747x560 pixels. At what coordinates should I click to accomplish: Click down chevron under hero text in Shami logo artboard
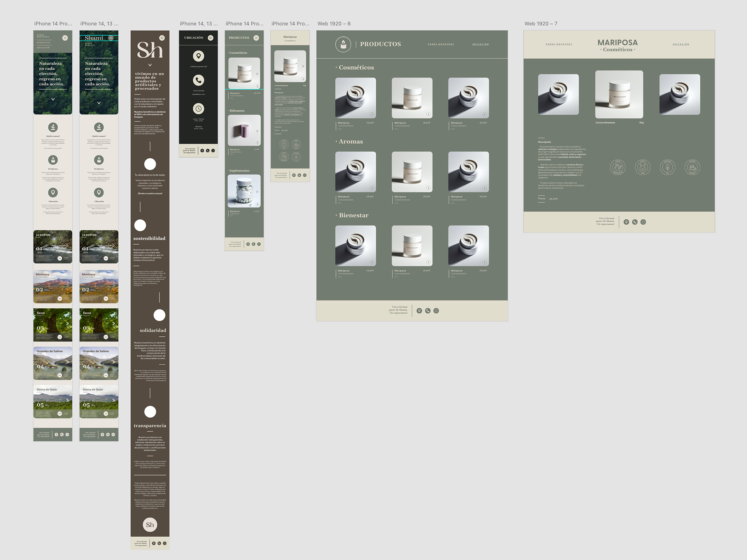pyautogui.click(x=99, y=103)
